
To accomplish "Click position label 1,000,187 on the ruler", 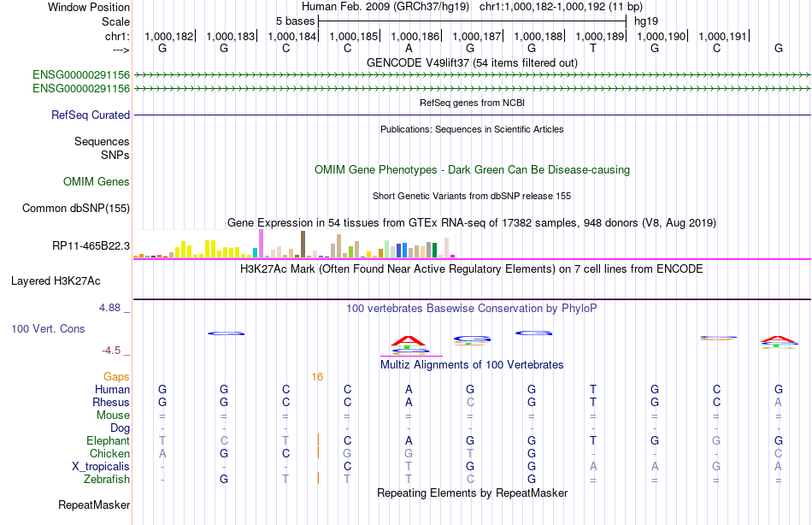I will click(477, 36).
